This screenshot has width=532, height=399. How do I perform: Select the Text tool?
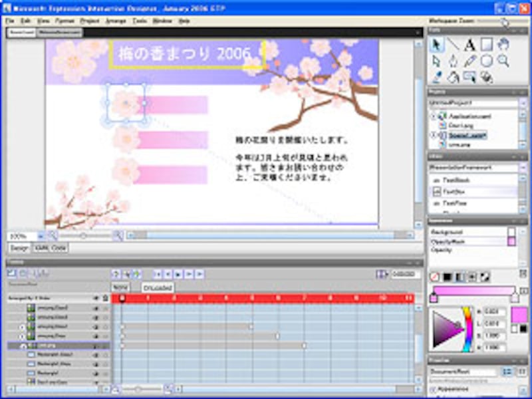point(469,45)
